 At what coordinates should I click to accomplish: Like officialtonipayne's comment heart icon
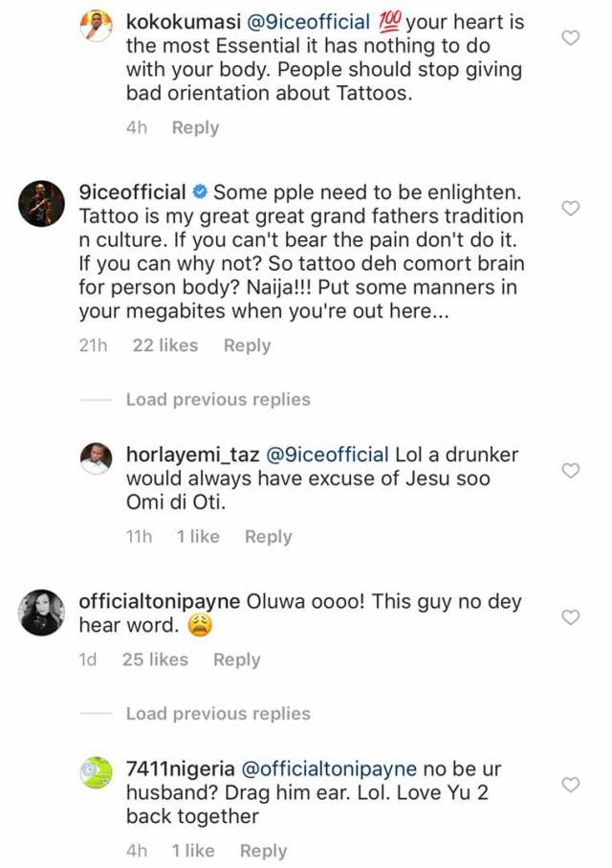pyautogui.click(x=570, y=617)
